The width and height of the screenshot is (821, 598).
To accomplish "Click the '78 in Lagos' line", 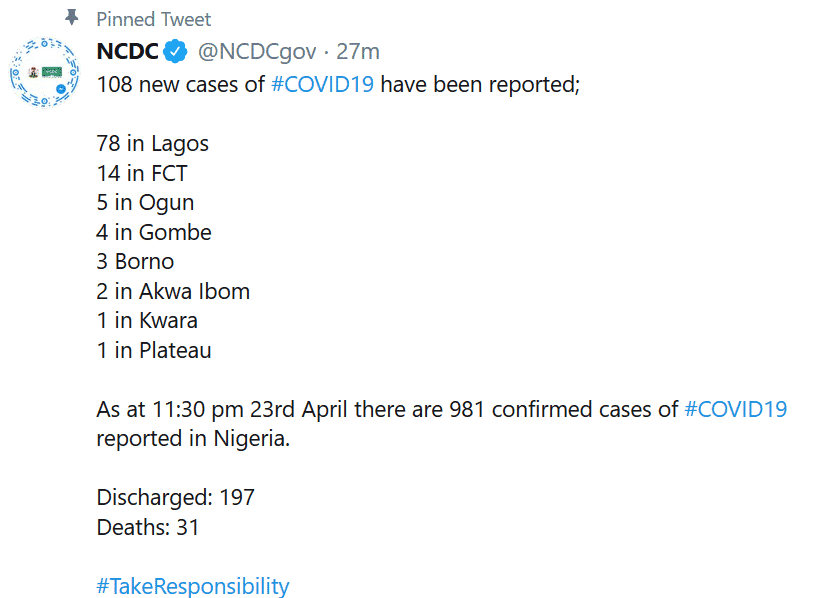I will [x=153, y=143].
